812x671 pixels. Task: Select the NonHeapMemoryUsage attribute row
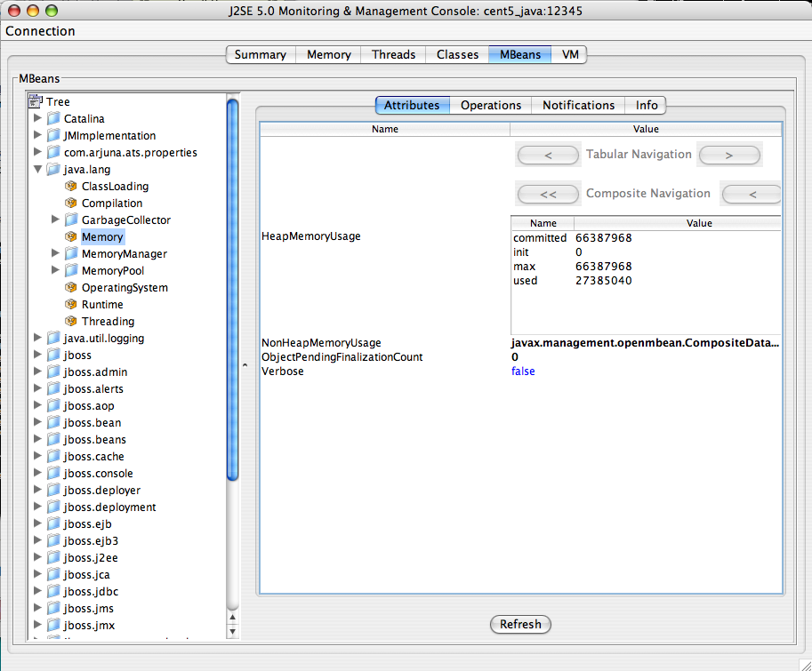(520, 342)
